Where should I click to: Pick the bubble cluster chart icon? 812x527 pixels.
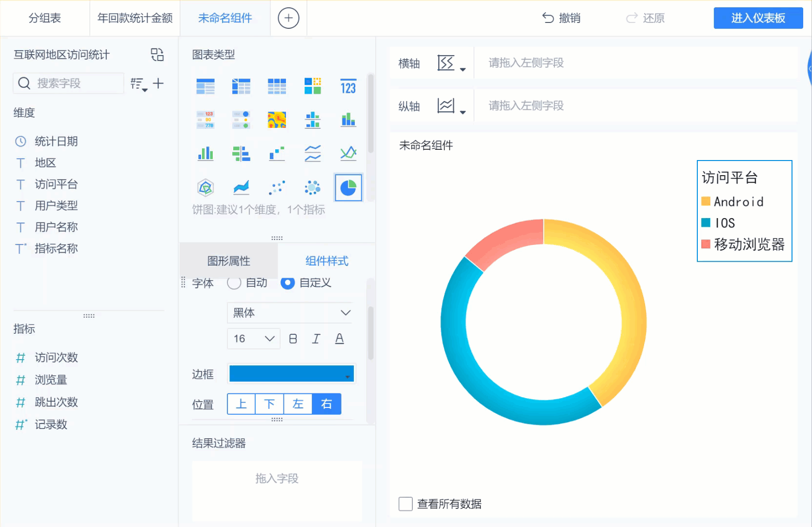coord(313,187)
